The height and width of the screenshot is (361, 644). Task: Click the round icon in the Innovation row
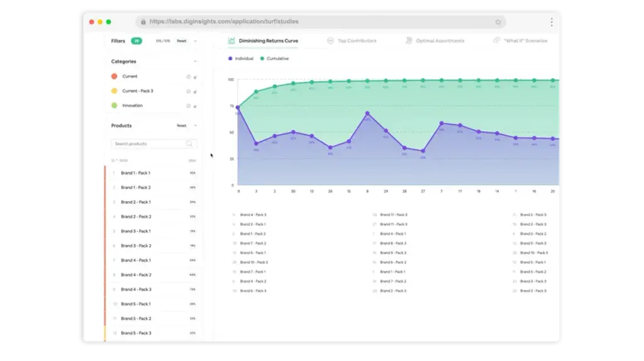pos(189,106)
